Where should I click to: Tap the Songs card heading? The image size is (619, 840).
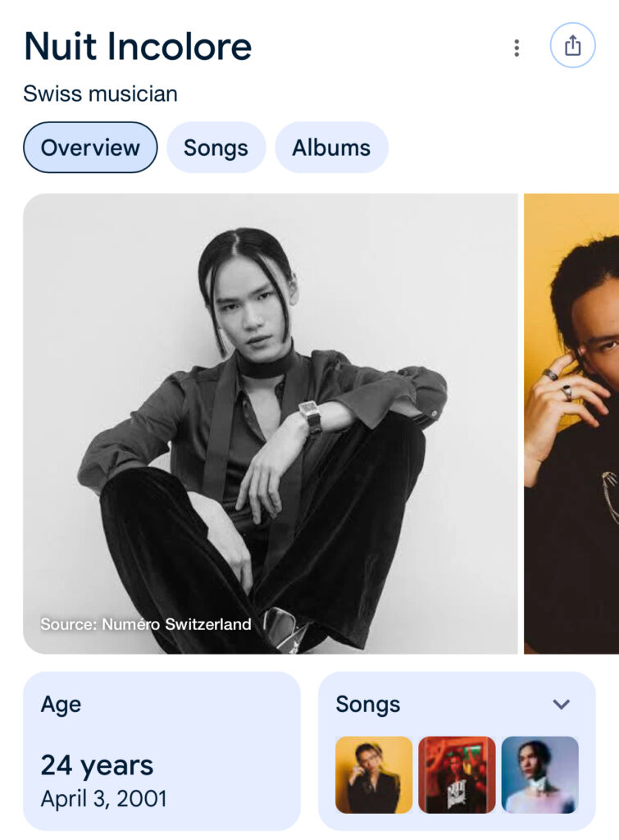(x=368, y=705)
